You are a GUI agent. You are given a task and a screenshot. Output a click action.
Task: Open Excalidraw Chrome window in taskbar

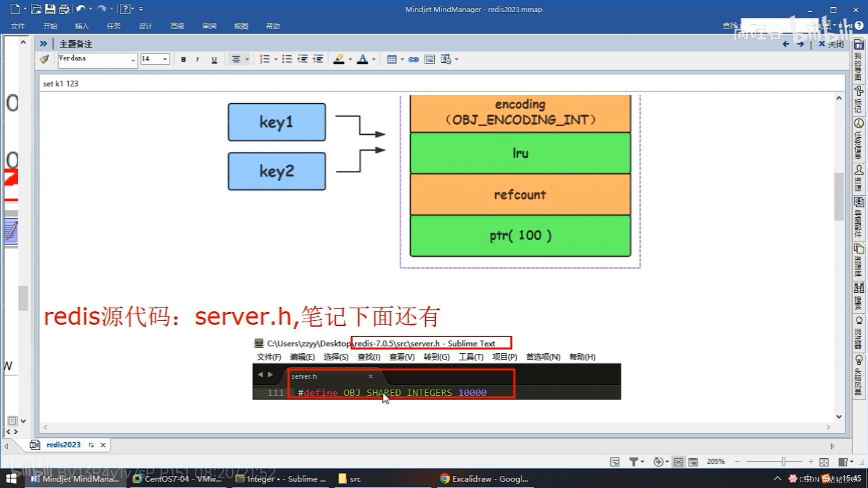point(484,479)
